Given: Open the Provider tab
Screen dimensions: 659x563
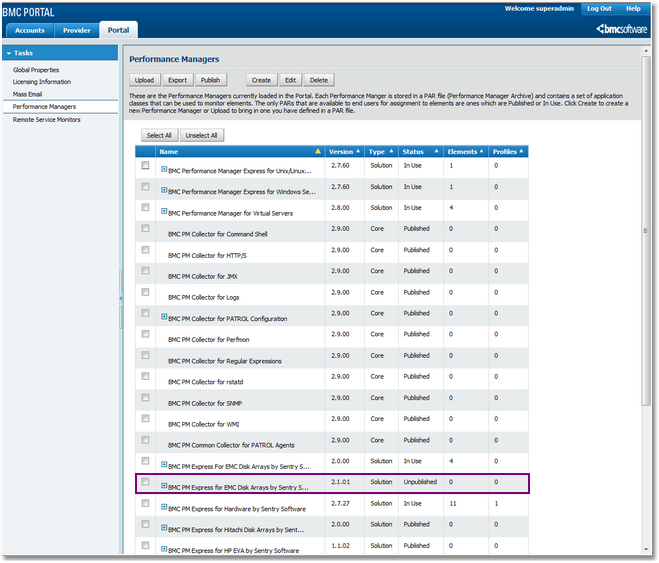Looking at the screenshot, I should pyautogui.click(x=76, y=30).
